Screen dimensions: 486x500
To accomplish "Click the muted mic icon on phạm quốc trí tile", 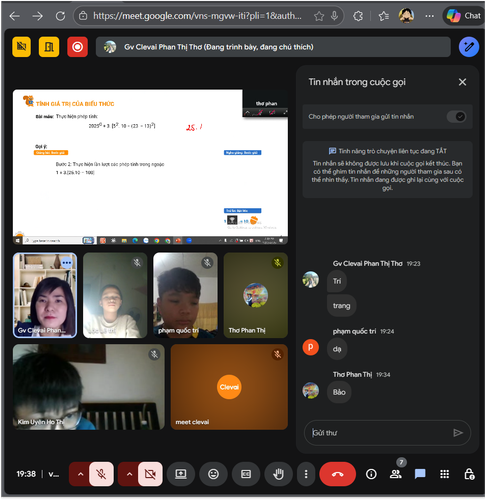I will pos(207,263).
